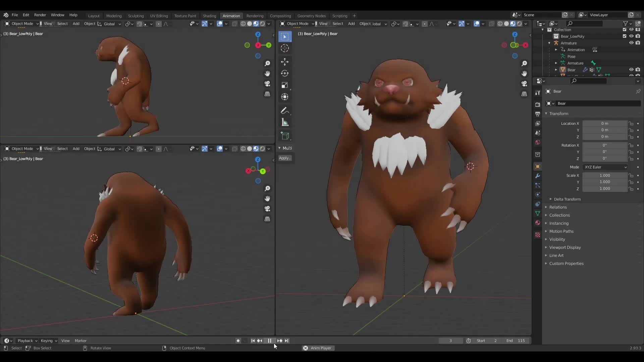
Task: Uncheck the Bear_LowPoly collection checkbox
Action: point(625,36)
